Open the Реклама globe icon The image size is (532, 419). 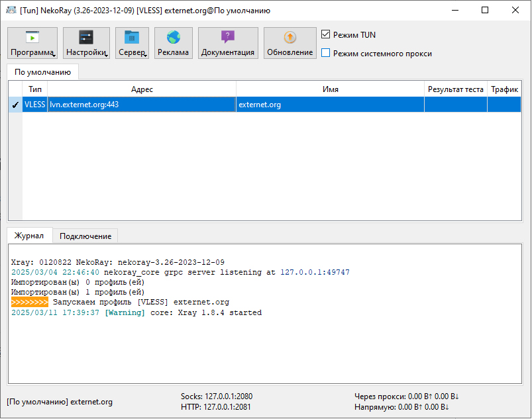[174, 38]
